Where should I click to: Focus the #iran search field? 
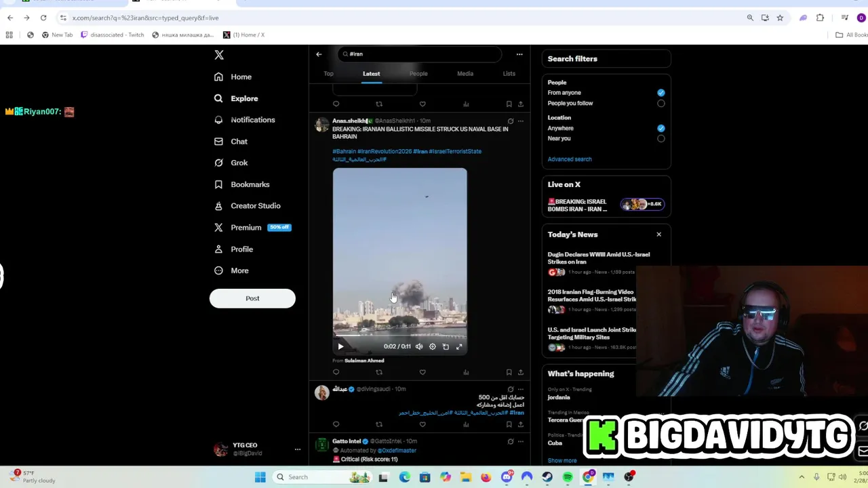[x=420, y=54]
